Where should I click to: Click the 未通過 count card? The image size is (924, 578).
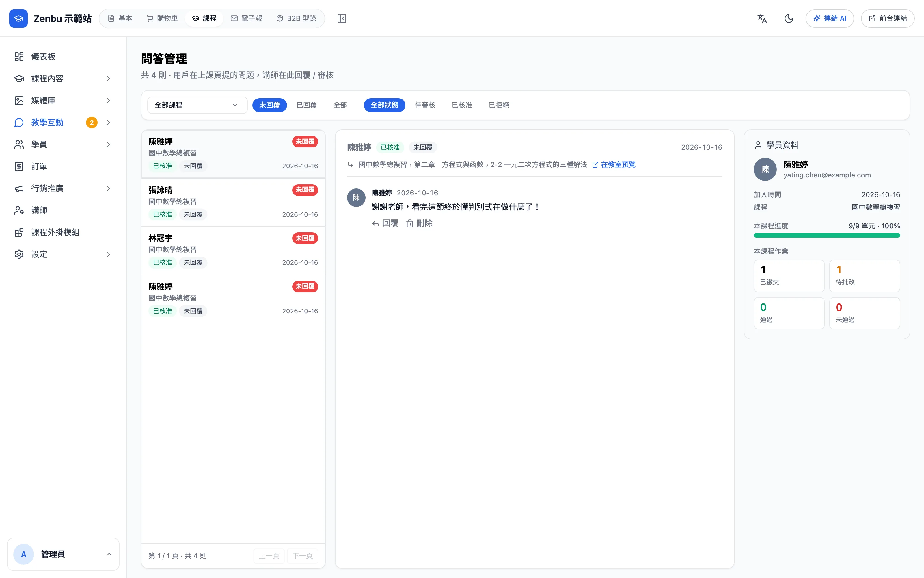pos(865,313)
